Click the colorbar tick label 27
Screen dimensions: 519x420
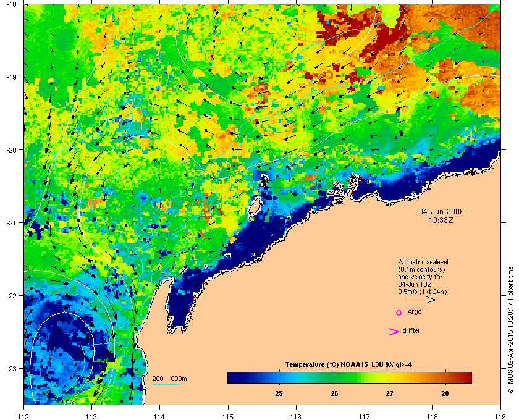pos(390,393)
